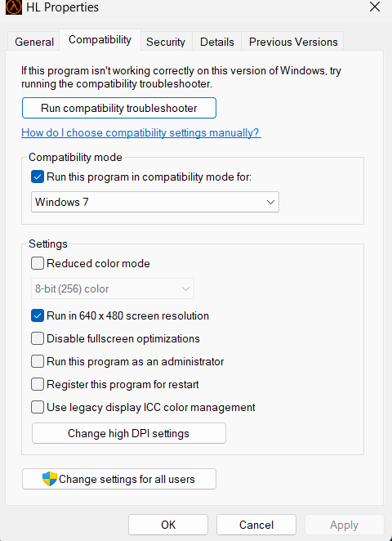Enable Reduced color mode checkbox
Image resolution: width=392 pixels, height=541 pixels.
coord(38,264)
